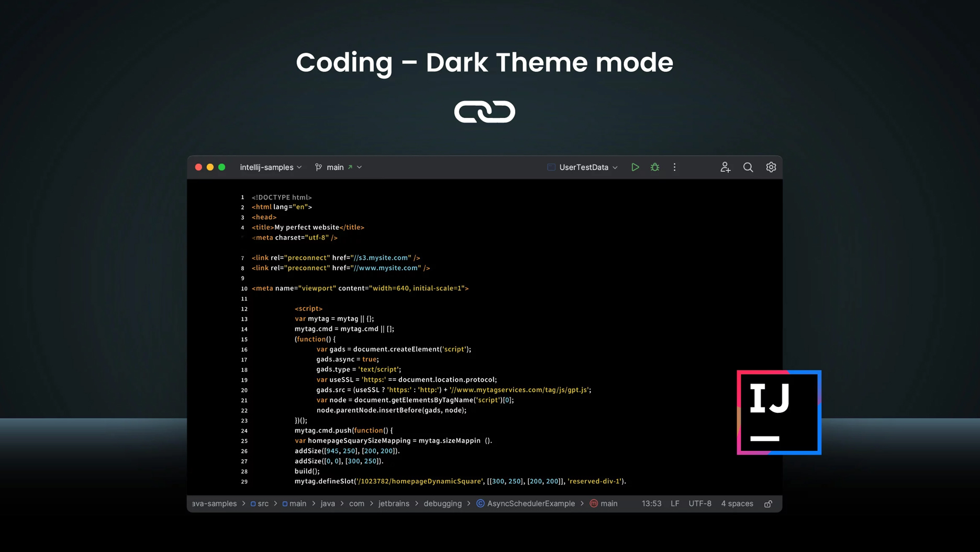Click the UTF-8 encoding status widget
The image size is (980, 552).
point(700,503)
